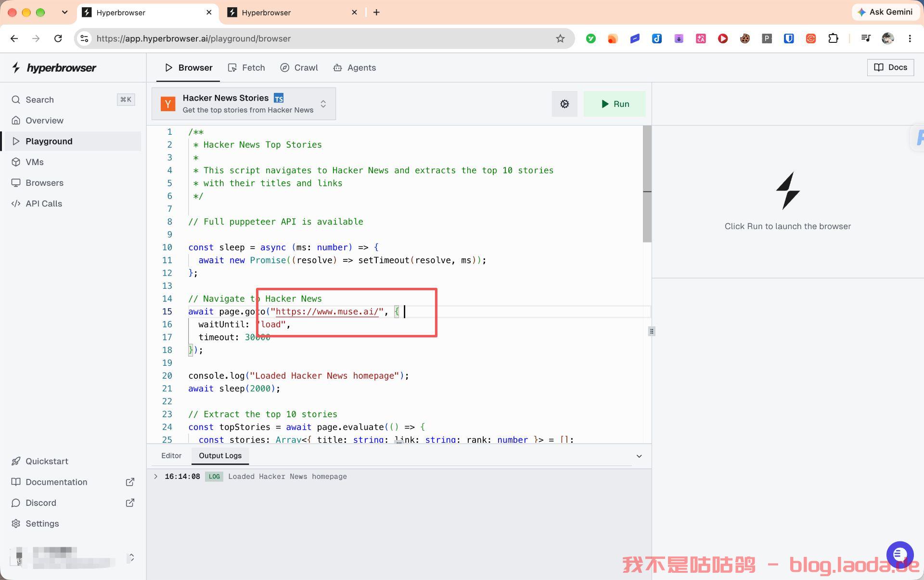Reload the browser page
Screen dimensions: 924x580
pos(58,39)
